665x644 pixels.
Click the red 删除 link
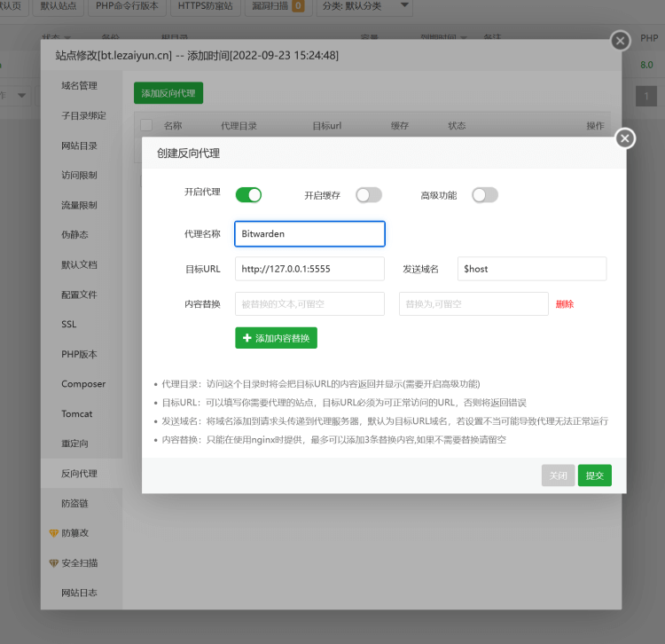(565, 304)
